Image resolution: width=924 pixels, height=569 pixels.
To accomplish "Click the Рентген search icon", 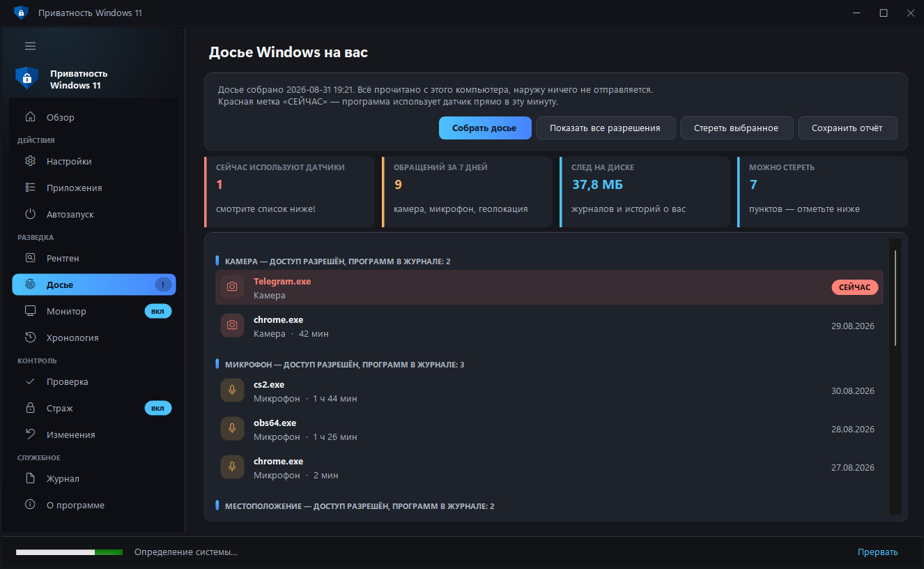I will click(30, 258).
